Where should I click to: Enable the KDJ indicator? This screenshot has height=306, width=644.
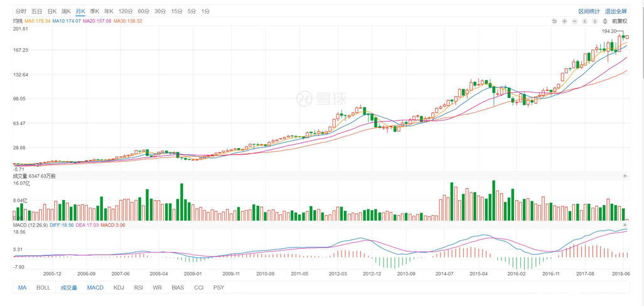(x=119, y=288)
